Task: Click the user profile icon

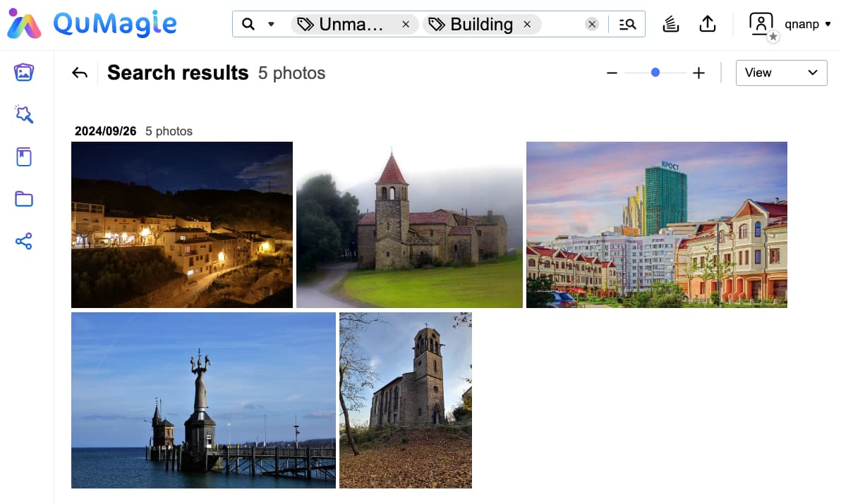Action: click(761, 24)
